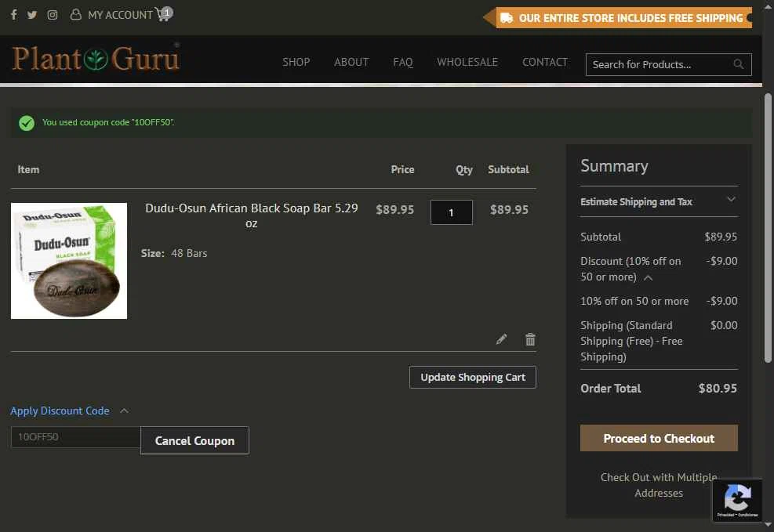This screenshot has width=774, height=532.
Task: Open the CONTACT page
Action: [x=545, y=62]
